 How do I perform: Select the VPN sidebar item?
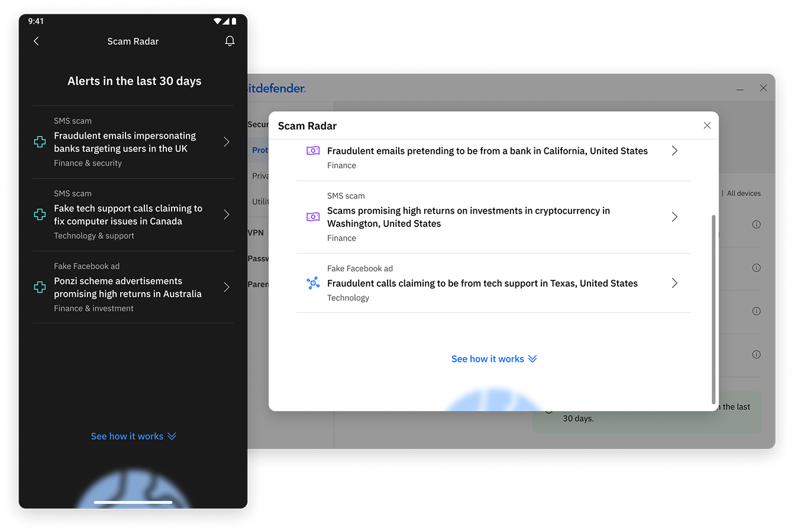256,233
